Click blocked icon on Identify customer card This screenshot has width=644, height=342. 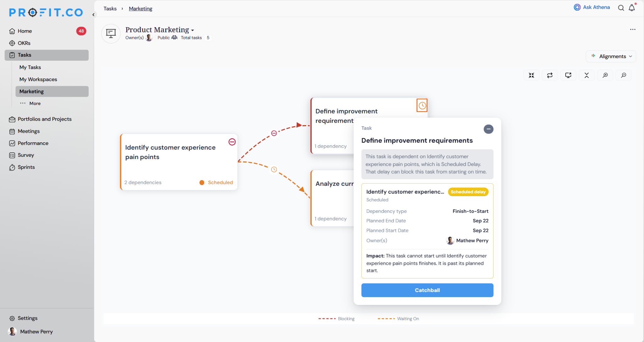click(232, 142)
